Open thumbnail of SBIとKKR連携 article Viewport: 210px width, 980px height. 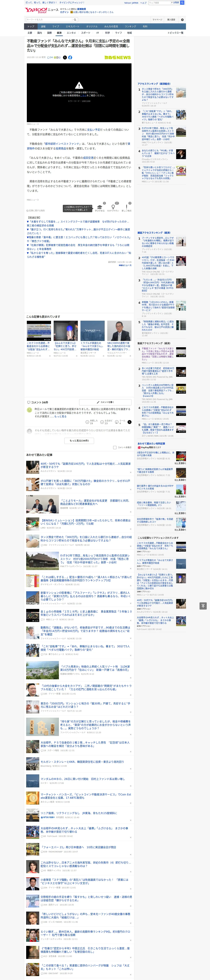(x=119, y=331)
